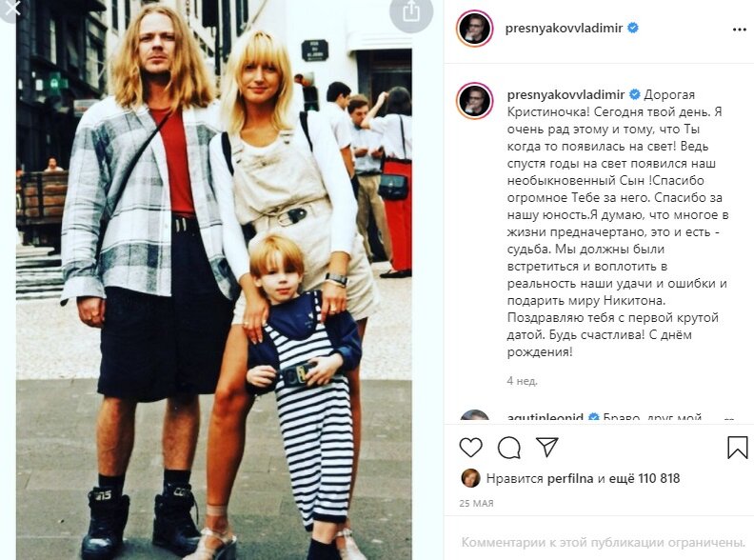
Task: Open comments via speech bubble icon
Action: click(x=508, y=448)
